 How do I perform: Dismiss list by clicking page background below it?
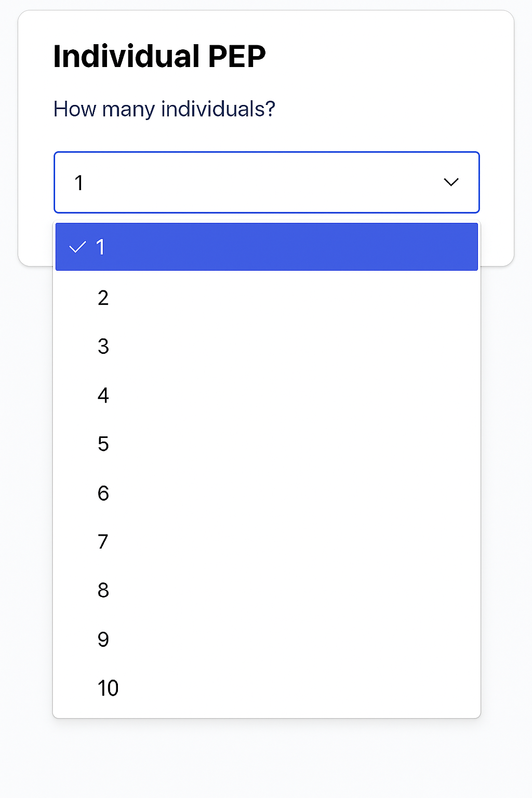click(266, 759)
